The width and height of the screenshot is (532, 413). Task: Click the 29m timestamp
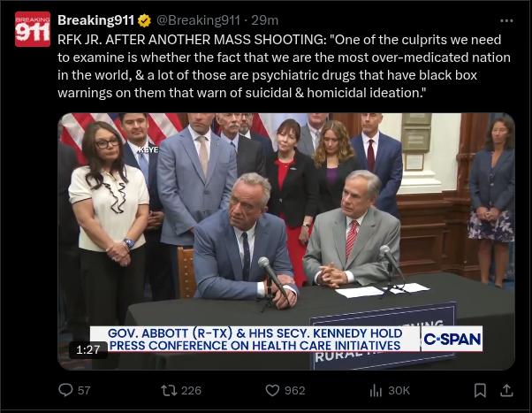pos(264,20)
